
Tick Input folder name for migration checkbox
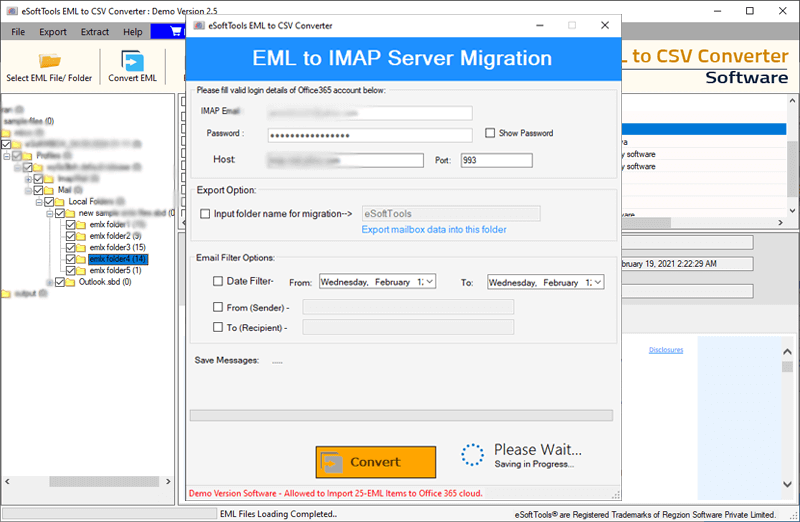pos(205,214)
